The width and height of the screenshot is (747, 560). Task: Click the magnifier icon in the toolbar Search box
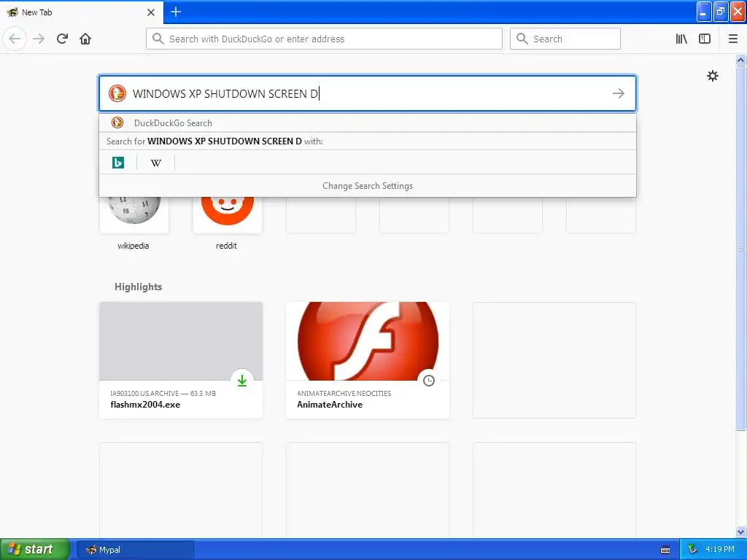pos(522,39)
